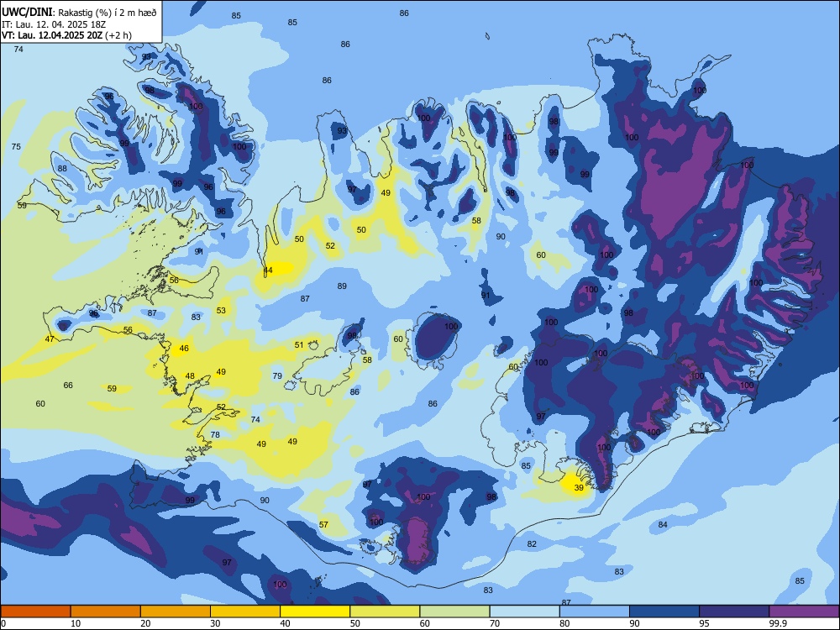Click the map value '79'
The width and height of the screenshot is (840, 630).
[277, 375]
